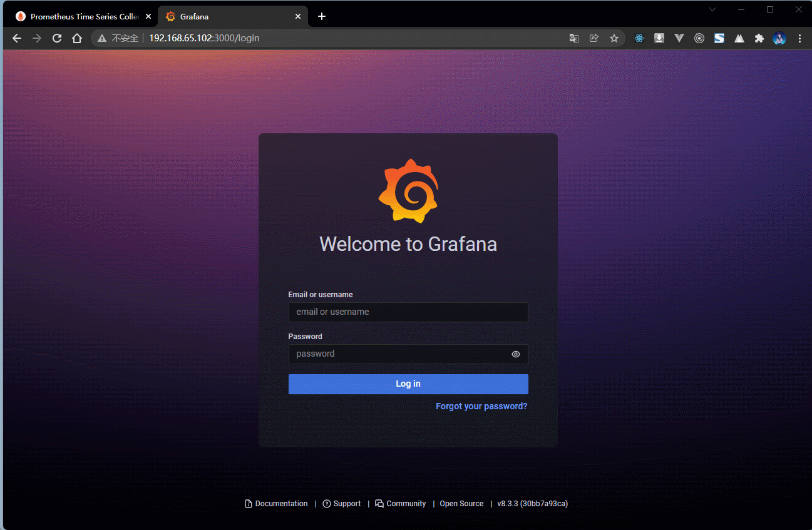This screenshot has height=530, width=812.
Task: Close the Prometheus tab
Action: (x=148, y=17)
